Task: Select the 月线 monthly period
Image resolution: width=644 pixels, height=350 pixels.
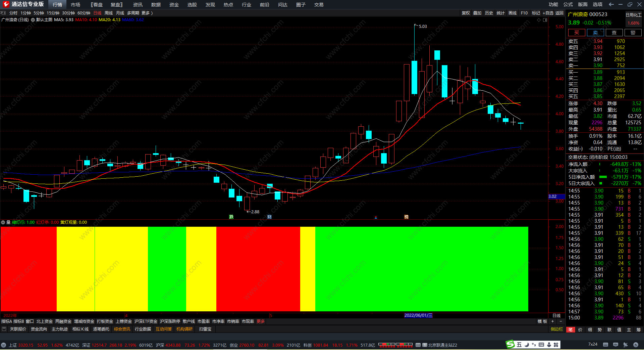Action: click(x=120, y=13)
